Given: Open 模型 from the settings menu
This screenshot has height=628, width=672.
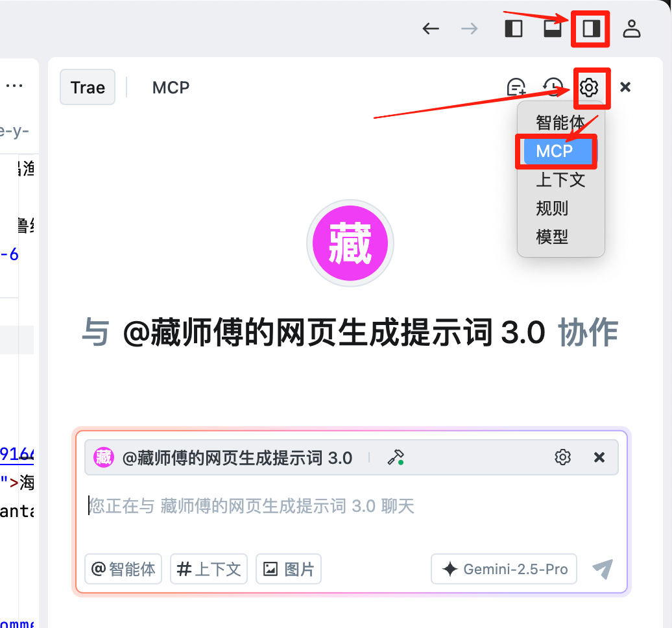Looking at the screenshot, I should point(560,237).
